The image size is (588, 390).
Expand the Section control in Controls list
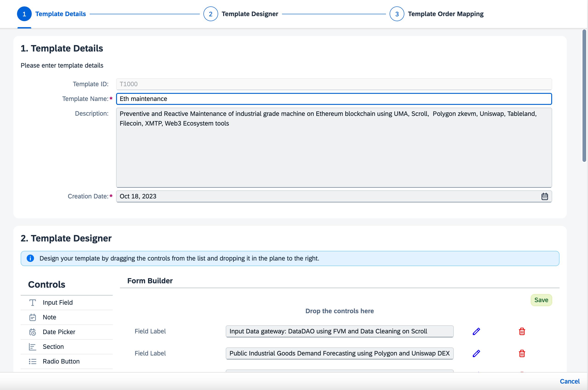click(x=53, y=346)
